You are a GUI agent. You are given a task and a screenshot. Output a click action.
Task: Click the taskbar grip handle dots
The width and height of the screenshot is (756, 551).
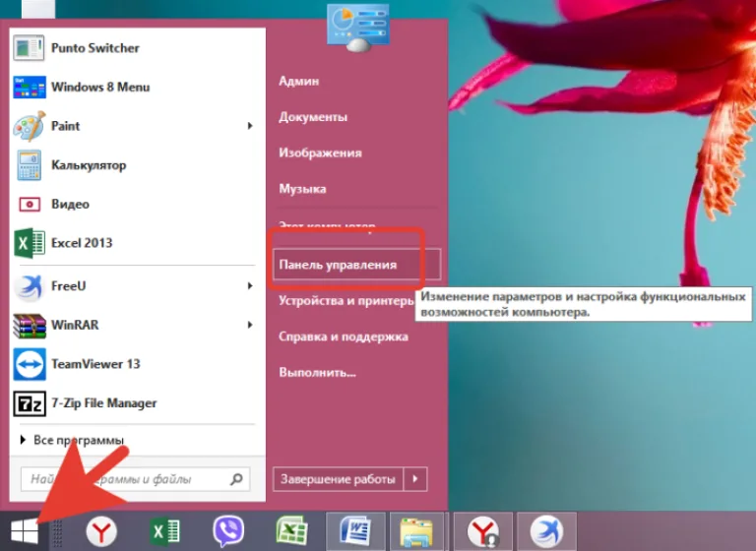[x=57, y=532]
